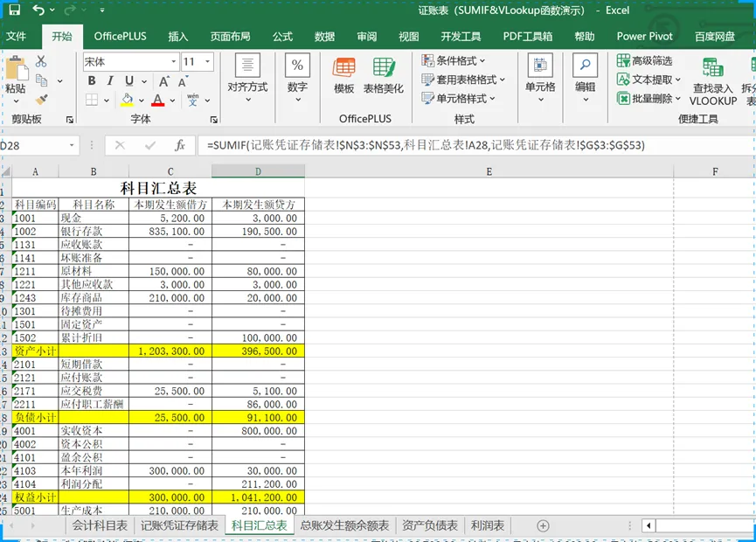Click the Save icon in title bar
This screenshot has width=756, height=542.
[x=15, y=10]
